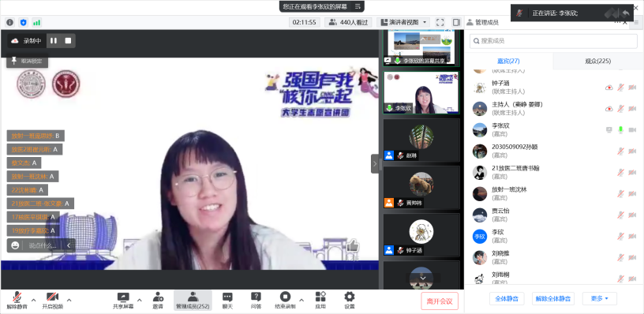
Task: Expand options arrow beside 共享屏幕
Action: [139, 300]
